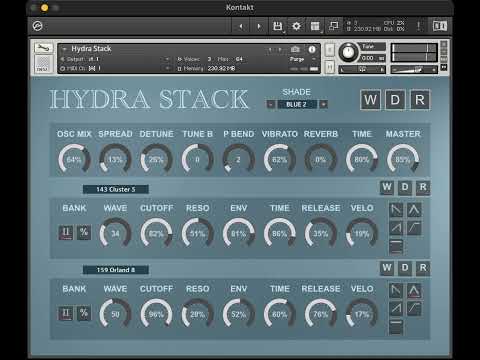Select flat sustain envelope shape in upper oscillator

(x=396, y=247)
